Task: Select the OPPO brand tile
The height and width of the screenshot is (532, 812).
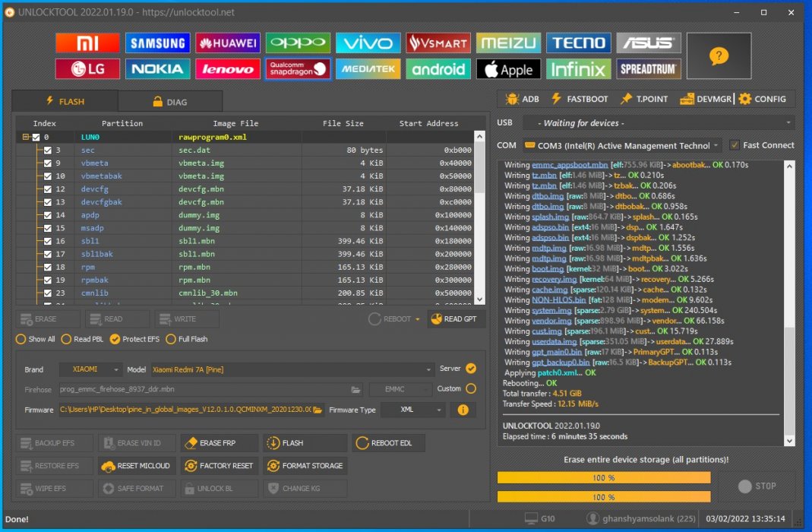Action: coord(298,43)
